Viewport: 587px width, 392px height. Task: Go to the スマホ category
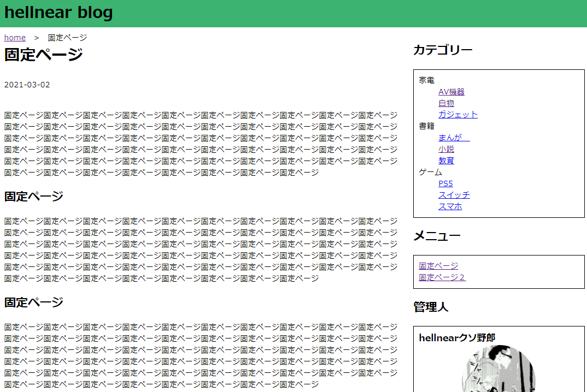[450, 206]
